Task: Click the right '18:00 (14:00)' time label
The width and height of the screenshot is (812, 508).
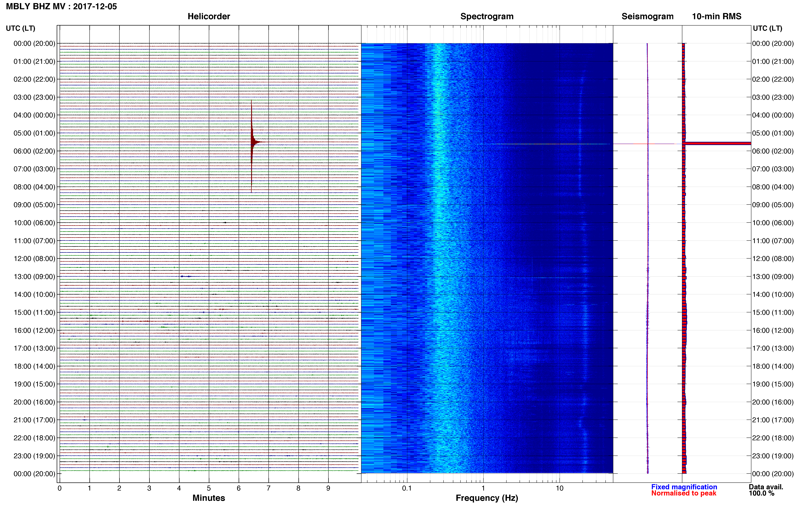Action: 773,366
